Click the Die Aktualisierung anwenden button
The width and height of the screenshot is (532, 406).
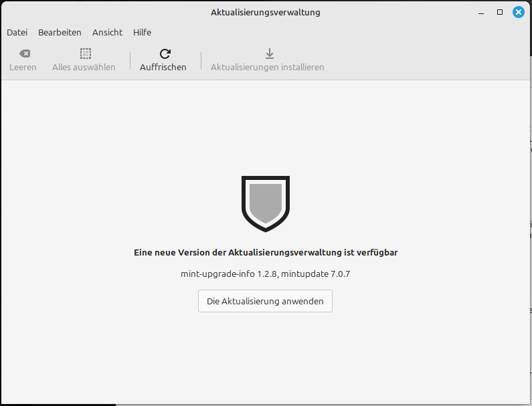click(265, 301)
